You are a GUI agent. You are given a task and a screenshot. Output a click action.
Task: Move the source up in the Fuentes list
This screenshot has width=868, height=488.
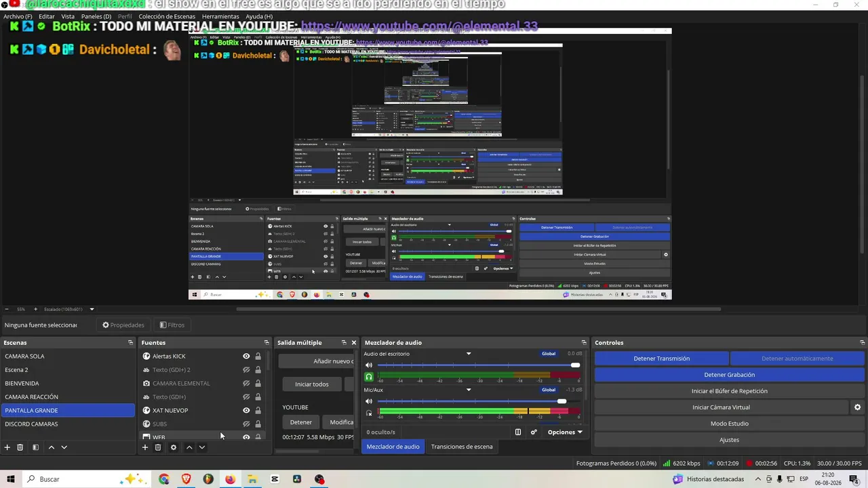189,447
